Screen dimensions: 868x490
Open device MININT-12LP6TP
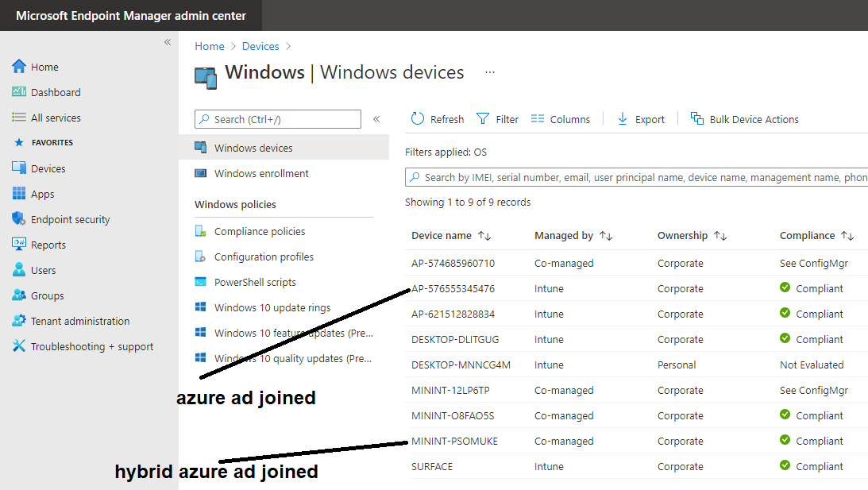coord(450,391)
